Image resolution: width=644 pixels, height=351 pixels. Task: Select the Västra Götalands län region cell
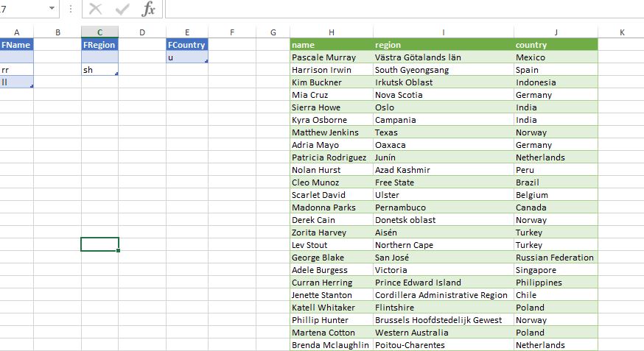pyautogui.click(x=443, y=57)
